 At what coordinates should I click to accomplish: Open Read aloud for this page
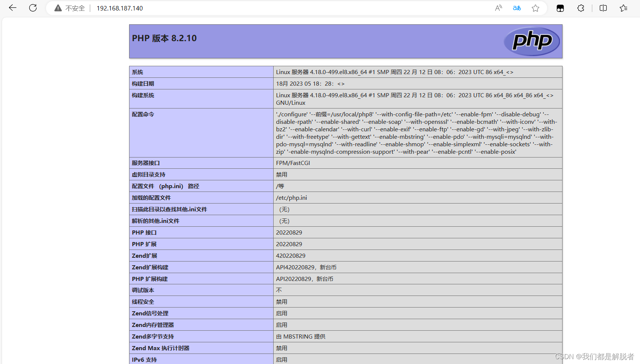tap(498, 8)
